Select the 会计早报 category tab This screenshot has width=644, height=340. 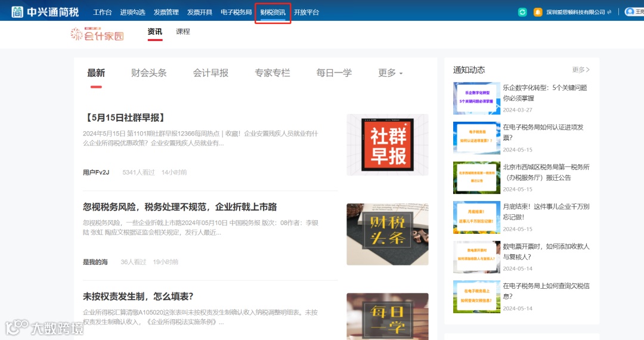pyautogui.click(x=210, y=73)
